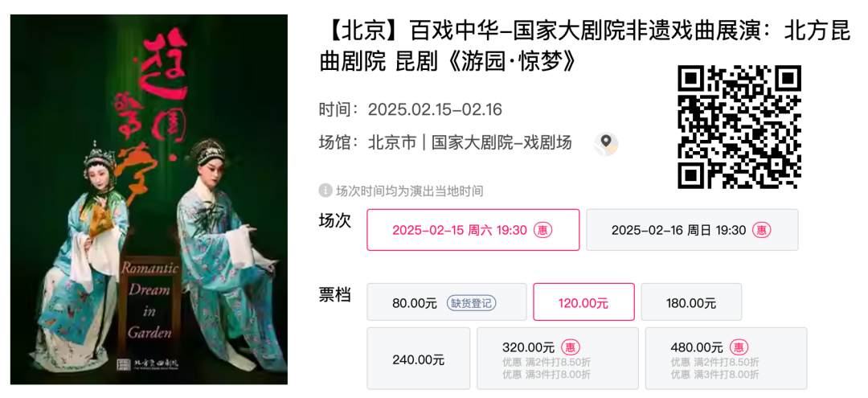
Task: Click the 惠 badge next to 320.00元
Action: pos(570,347)
